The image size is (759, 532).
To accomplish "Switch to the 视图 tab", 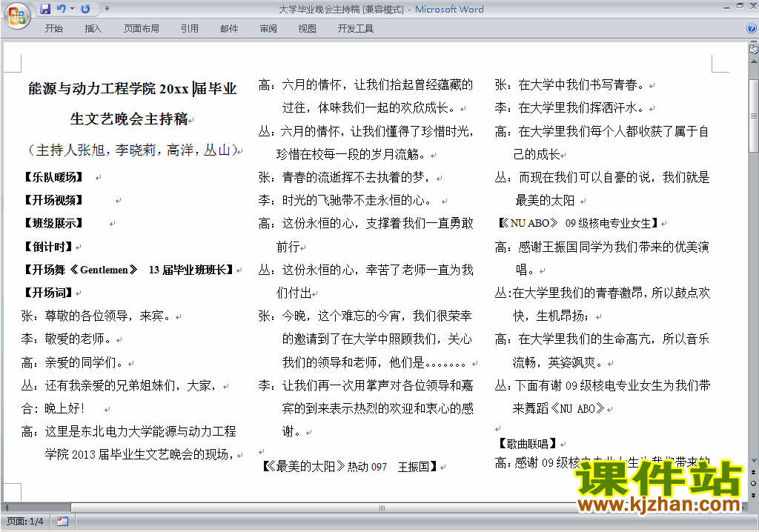I will 308,29.
